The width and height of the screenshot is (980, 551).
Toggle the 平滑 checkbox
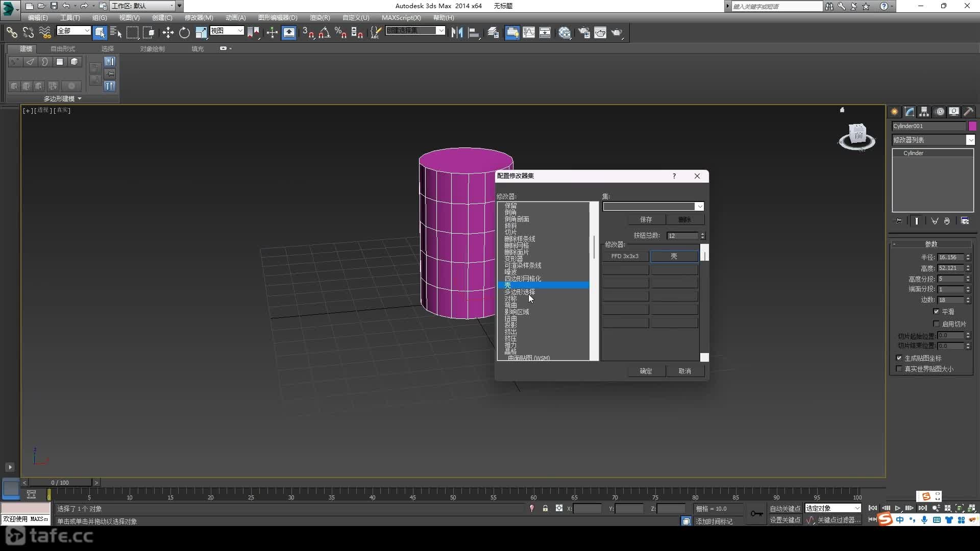[936, 311]
